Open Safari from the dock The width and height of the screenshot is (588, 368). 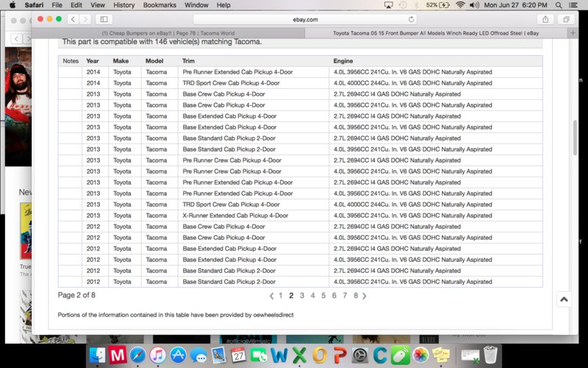[137, 355]
